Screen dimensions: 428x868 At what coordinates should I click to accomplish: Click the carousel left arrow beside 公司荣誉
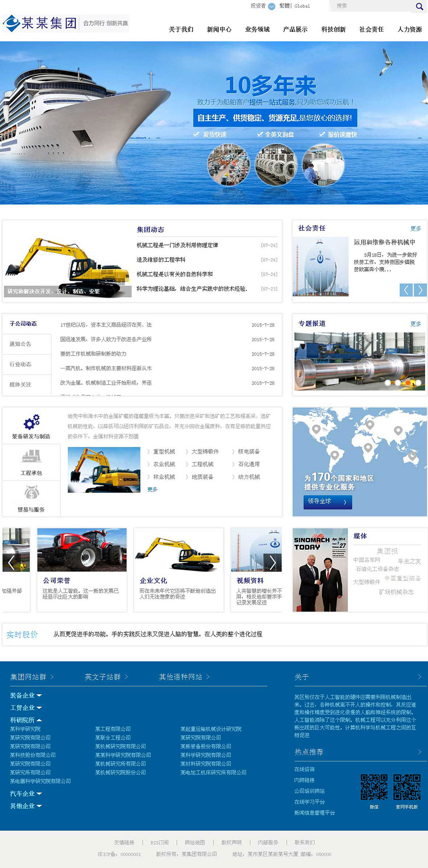(x=11, y=563)
